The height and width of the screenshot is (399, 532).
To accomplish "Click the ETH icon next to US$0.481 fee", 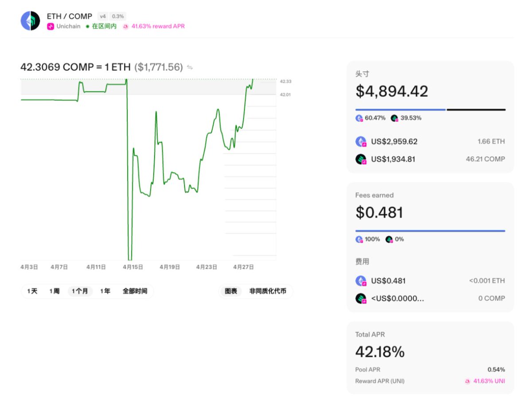I will (x=361, y=281).
